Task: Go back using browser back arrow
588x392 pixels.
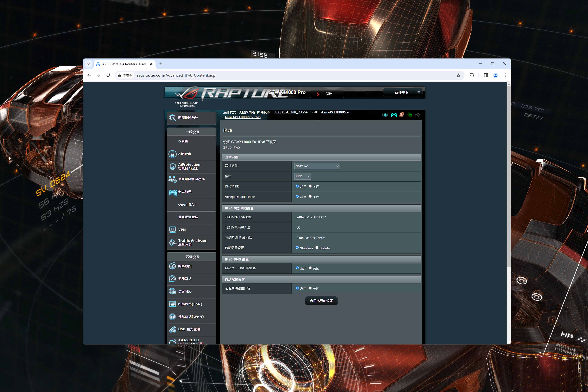Action: click(89, 75)
